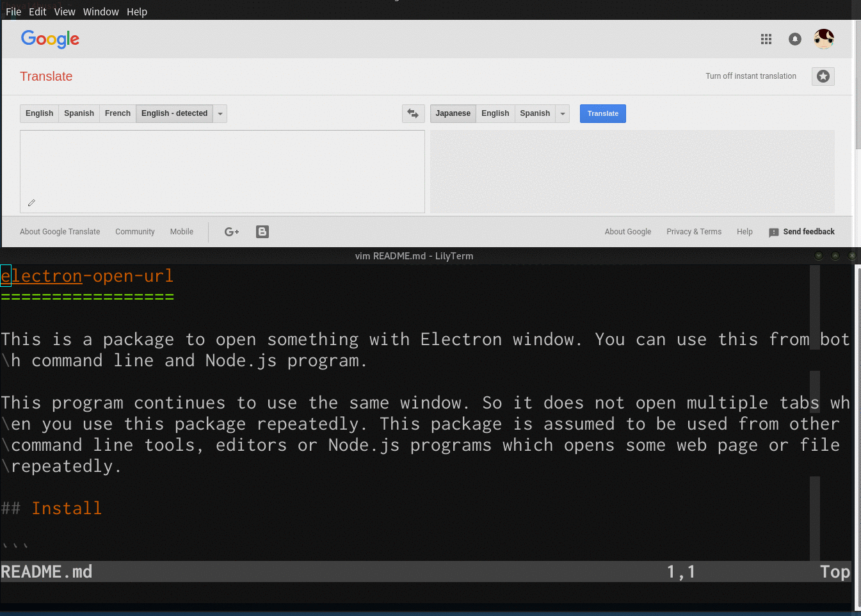Choose English - detected source option
Image resolution: width=861 pixels, height=616 pixels.
tap(174, 113)
